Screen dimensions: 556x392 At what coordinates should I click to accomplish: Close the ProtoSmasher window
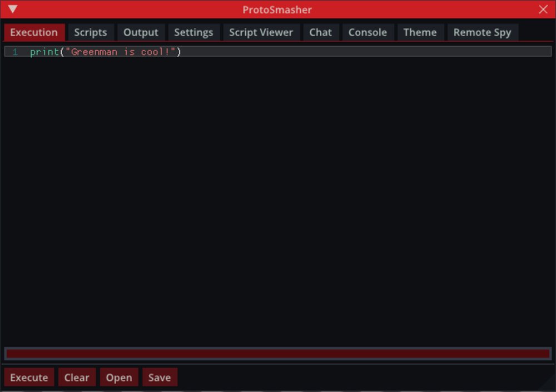point(543,9)
